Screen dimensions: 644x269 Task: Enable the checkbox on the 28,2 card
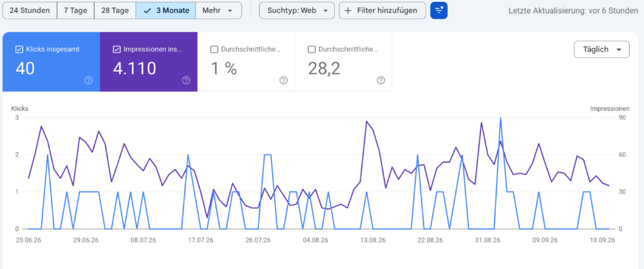[x=311, y=50]
